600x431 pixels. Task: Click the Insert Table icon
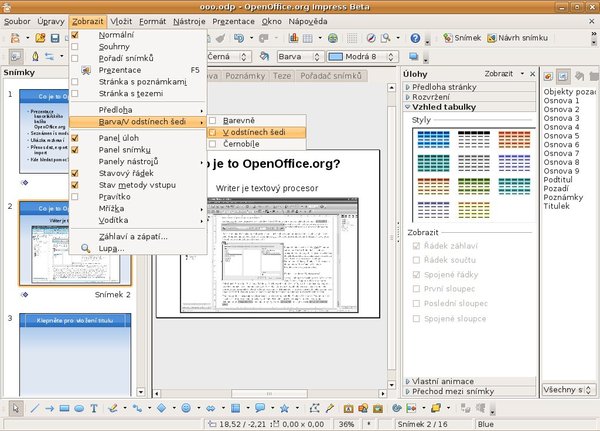(x=308, y=38)
